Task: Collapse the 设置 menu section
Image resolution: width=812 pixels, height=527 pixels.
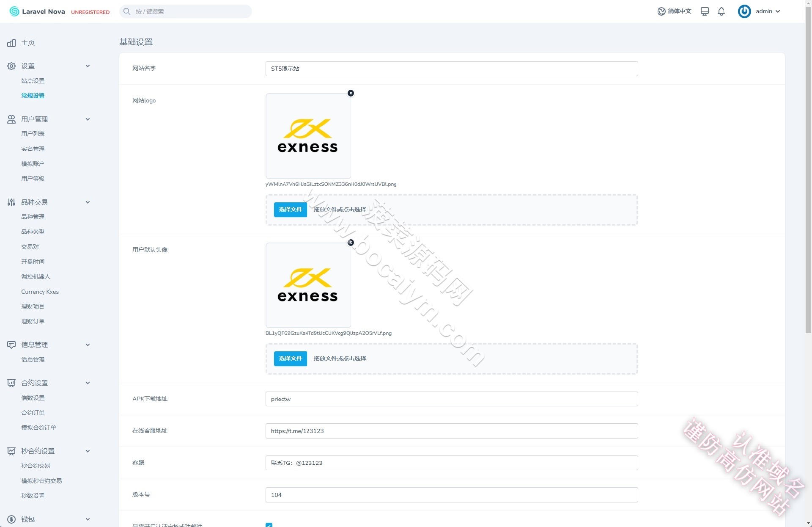Action: point(88,66)
